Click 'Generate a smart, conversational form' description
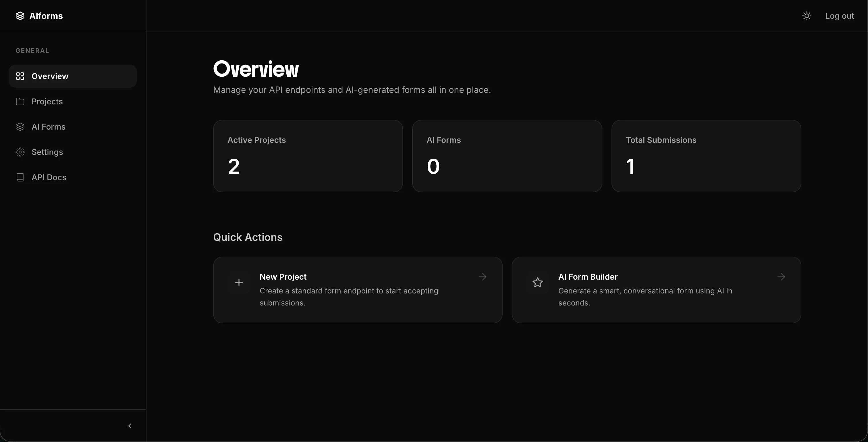Viewport: 868px width, 442px height. pos(645,297)
